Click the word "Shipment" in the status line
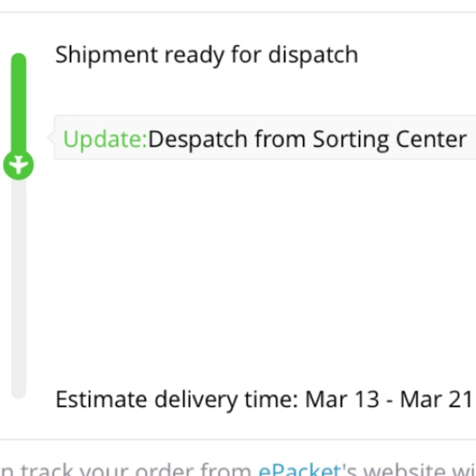Screen dimensions: 476x476 106,55
